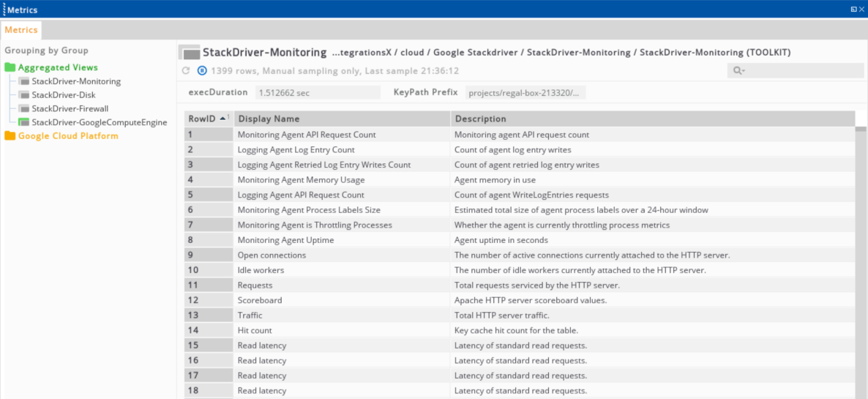The width and height of the screenshot is (868, 399).
Task: Open the search magnifier dropdown
Action: point(739,70)
